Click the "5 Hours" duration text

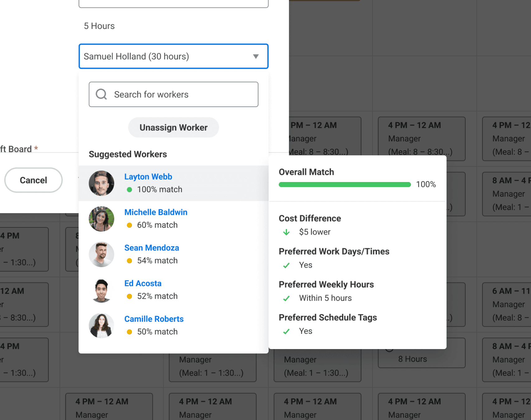99,26
